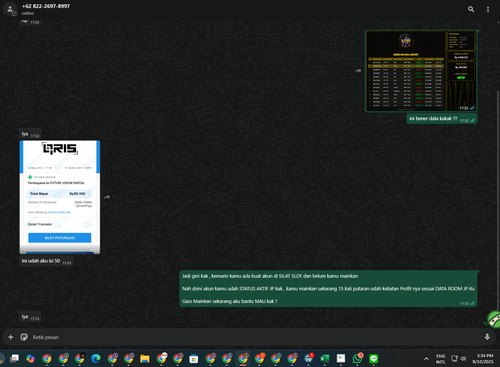Open File Explorer from the taskbar
The image size is (500, 367).
145,358
